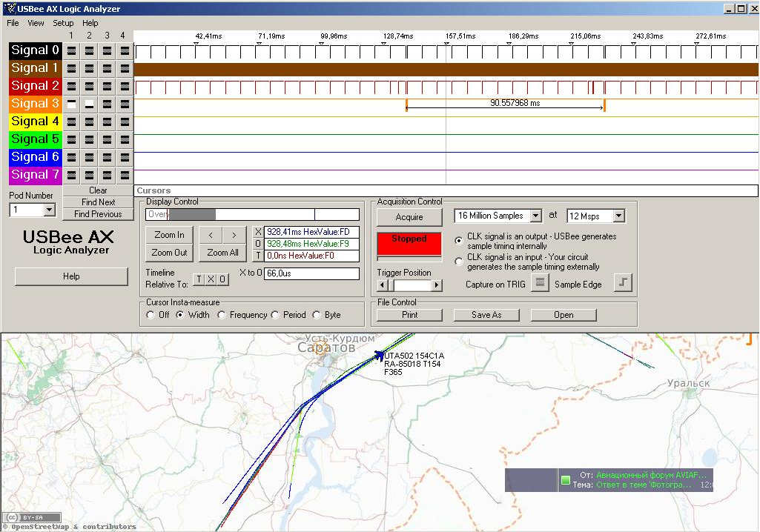
Task: Click the Overview display bar
Action: [x=253, y=214]
